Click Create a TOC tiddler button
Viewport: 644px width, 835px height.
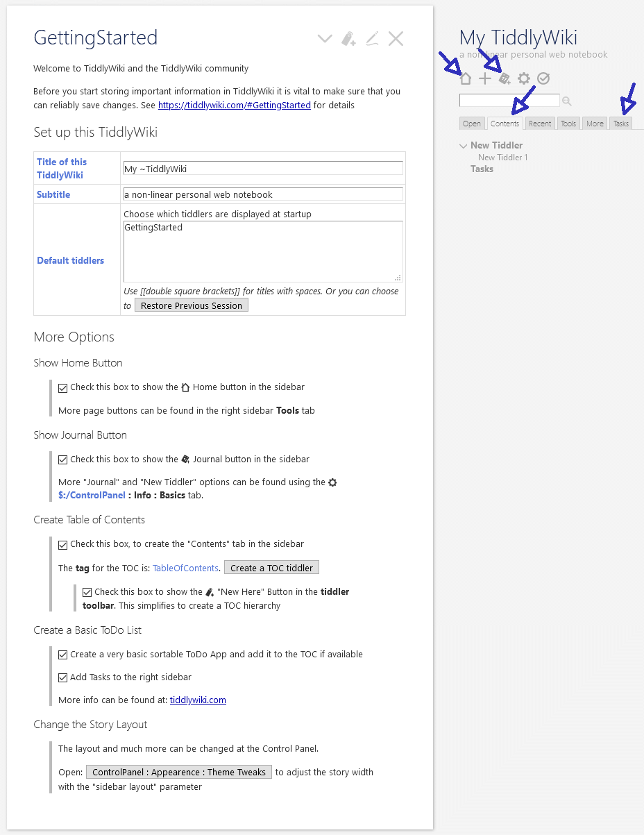pyautogui.click(x=271, y=568)
